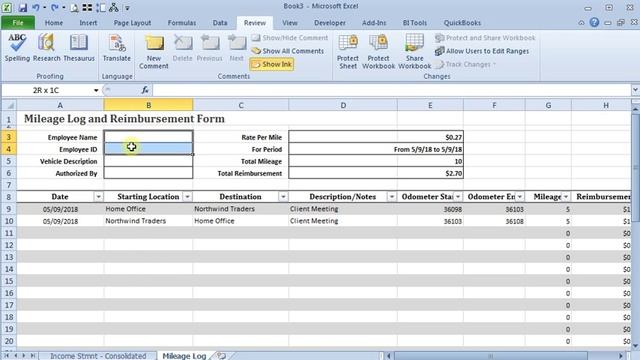Run Spelling check
Screen dimensions: 640x360
pyautogui.click(x=17, y=48)
